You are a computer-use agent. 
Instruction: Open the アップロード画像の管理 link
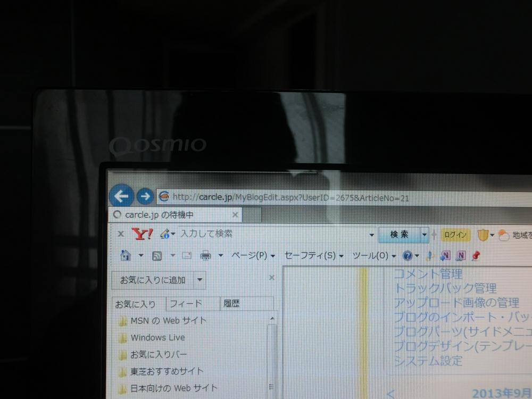(456, 302)
